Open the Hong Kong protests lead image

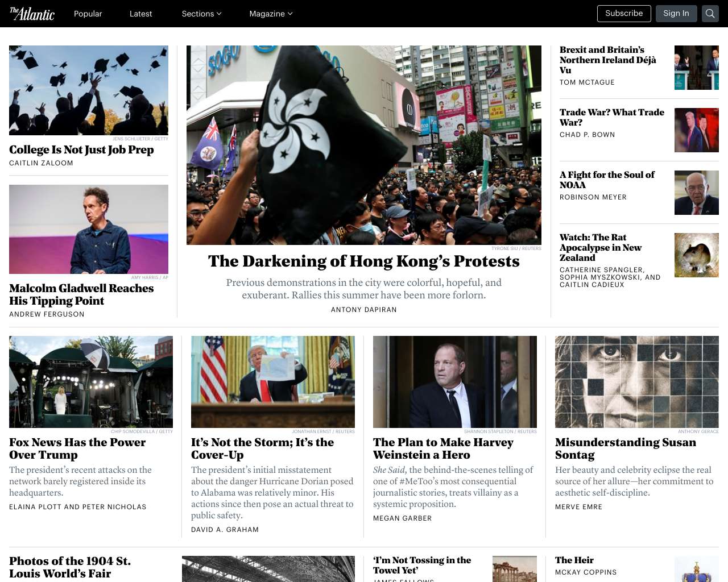pyautogui.click(x=364, y=145)
